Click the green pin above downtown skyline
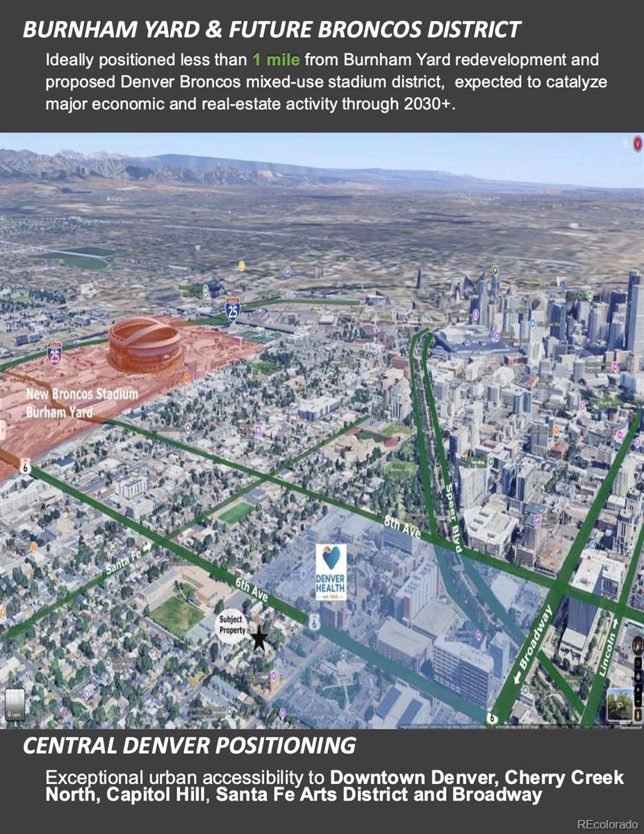The width and height of the screenshot is (644, 834). [495, 270]
